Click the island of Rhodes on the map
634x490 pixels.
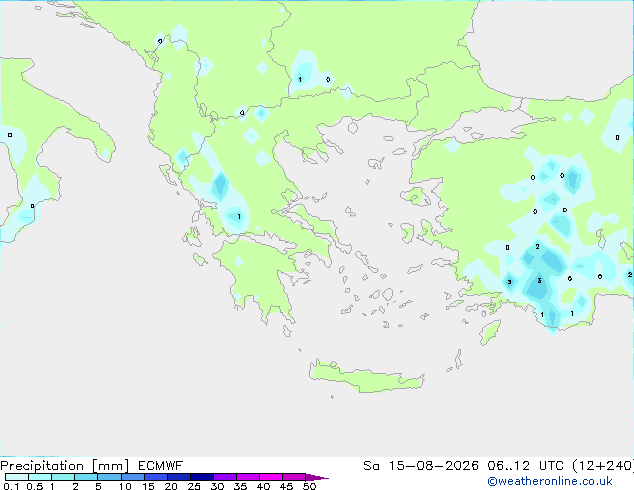click(x=490, y=332)
